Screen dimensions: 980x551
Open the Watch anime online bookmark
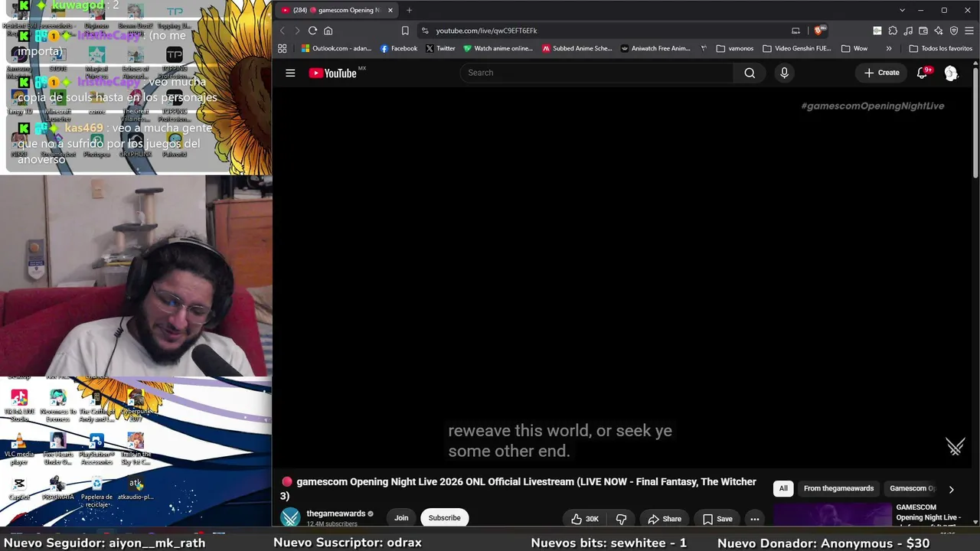[x=498, y=48]
